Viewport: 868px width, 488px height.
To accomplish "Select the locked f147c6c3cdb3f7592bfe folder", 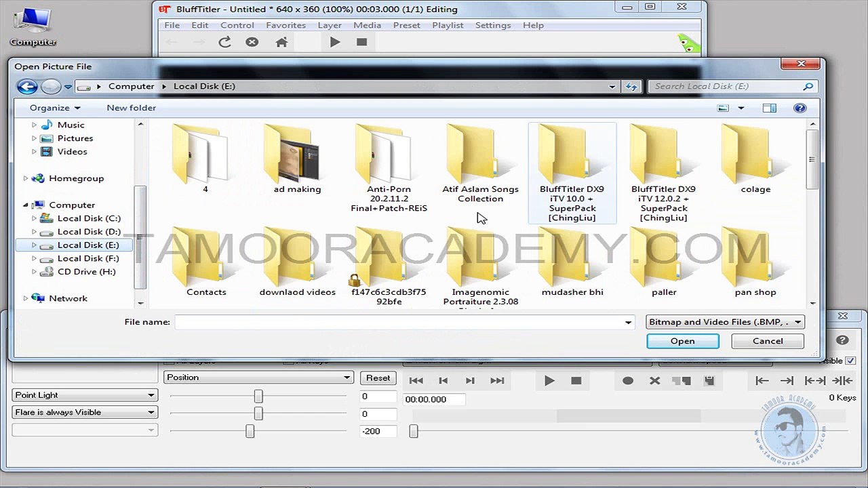I will coord(389,267).
